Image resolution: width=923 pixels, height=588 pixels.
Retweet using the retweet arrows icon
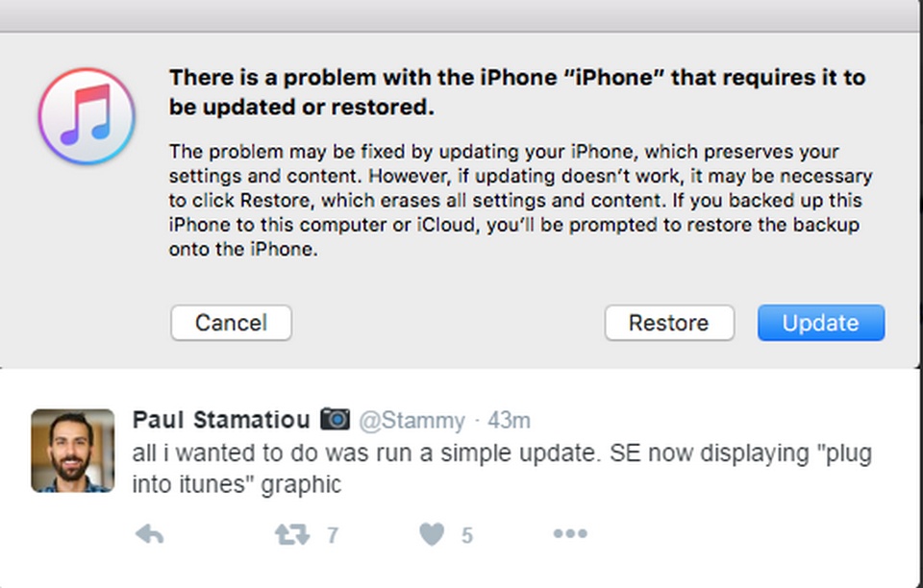point(291,534)
